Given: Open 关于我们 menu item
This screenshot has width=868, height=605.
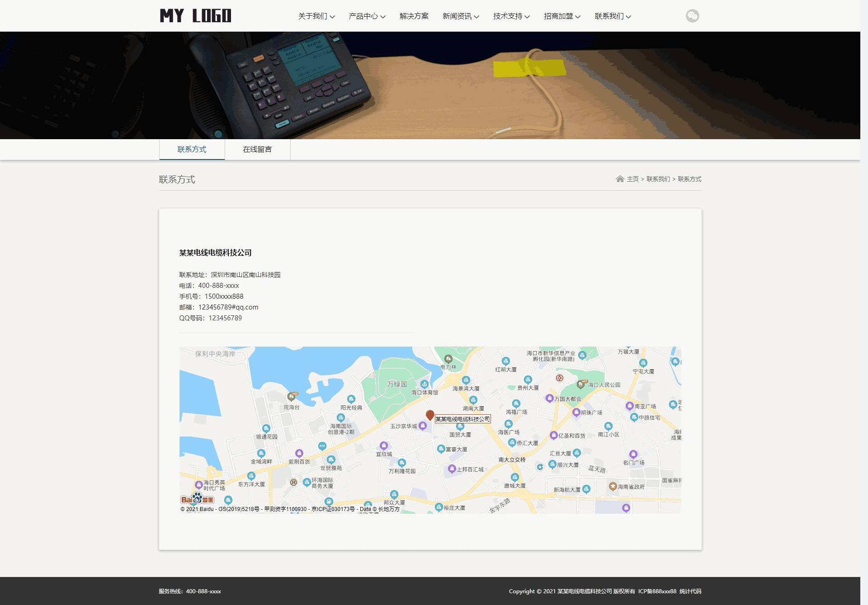Looking at the screenshot, I should 312,16.
